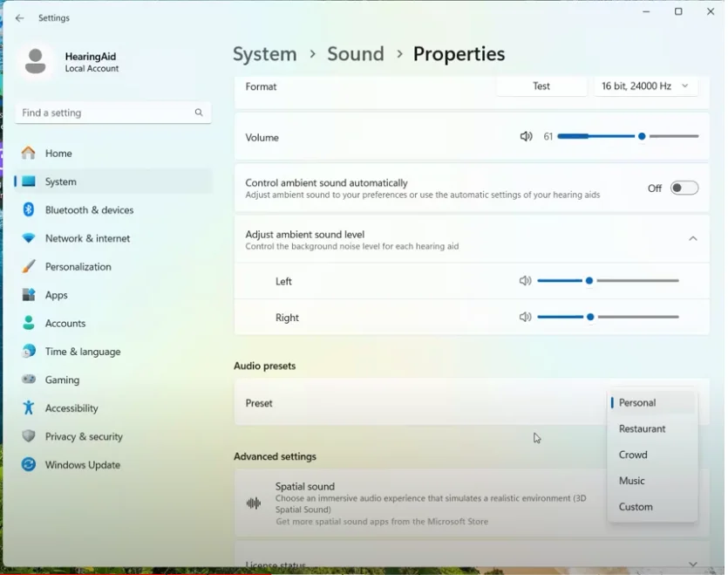Viewport: 728px width, 575px height.
Task: Go to Sound breadcrumb
Action: tap(356, 54)
